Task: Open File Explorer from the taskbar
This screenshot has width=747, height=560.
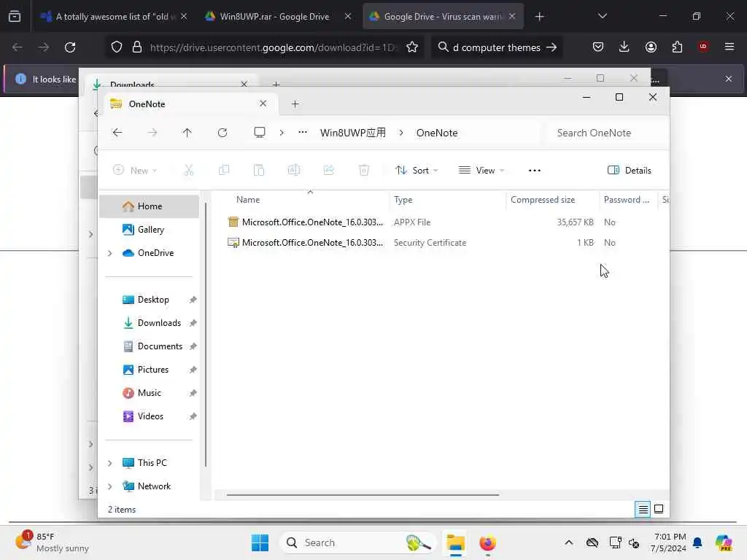Action: point(455,542)
